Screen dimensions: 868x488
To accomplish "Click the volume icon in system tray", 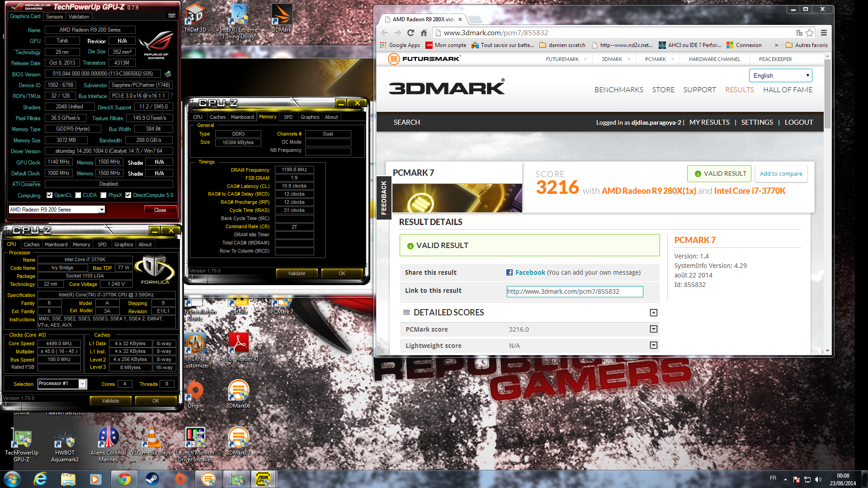I will (x=818, y=479).
